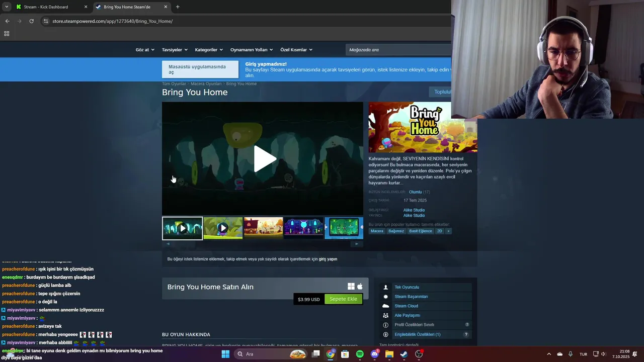Open OBS Studio from the taskbar
Viewport: 644px width, 362px height.
419,354
